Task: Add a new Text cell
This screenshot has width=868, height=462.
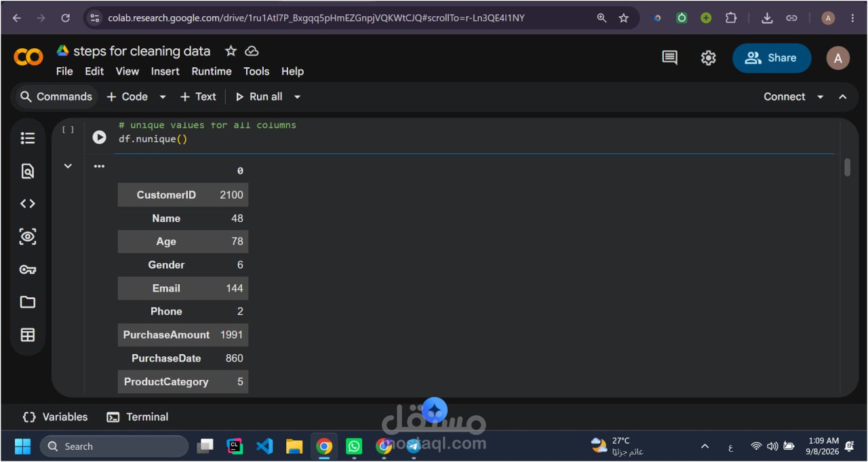Action: point(198,97)
